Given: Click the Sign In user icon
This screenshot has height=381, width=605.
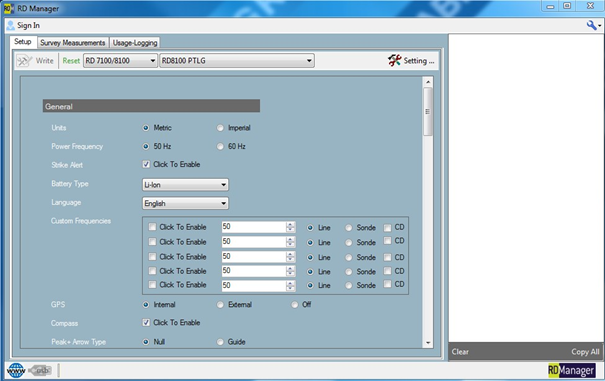Looking at the screenshot, I should click(11, 25).
